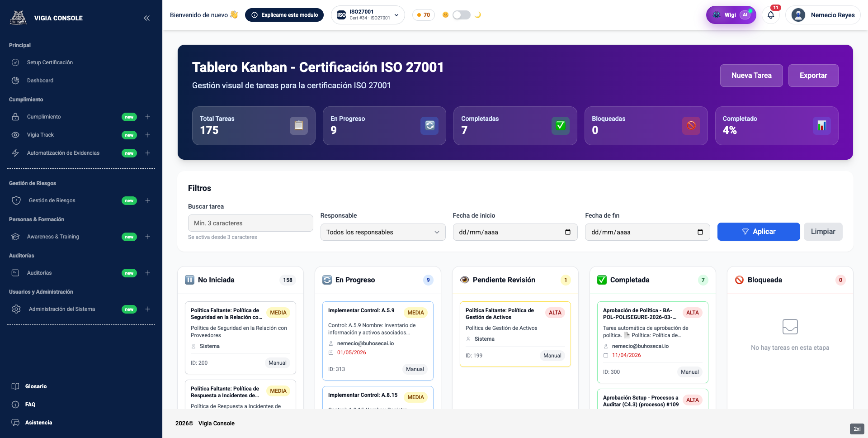Clear filters with Limpiar button
The image size is (868, 438).
(823, 232)
